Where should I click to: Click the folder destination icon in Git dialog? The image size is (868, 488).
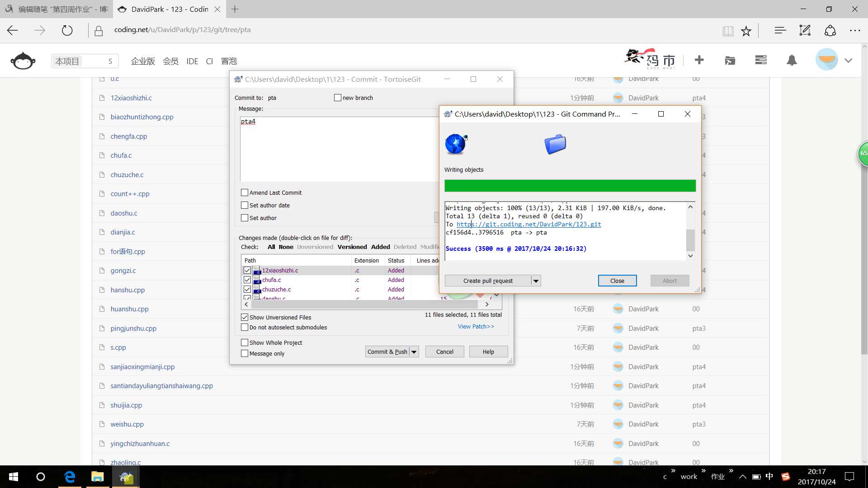(554, 144)
